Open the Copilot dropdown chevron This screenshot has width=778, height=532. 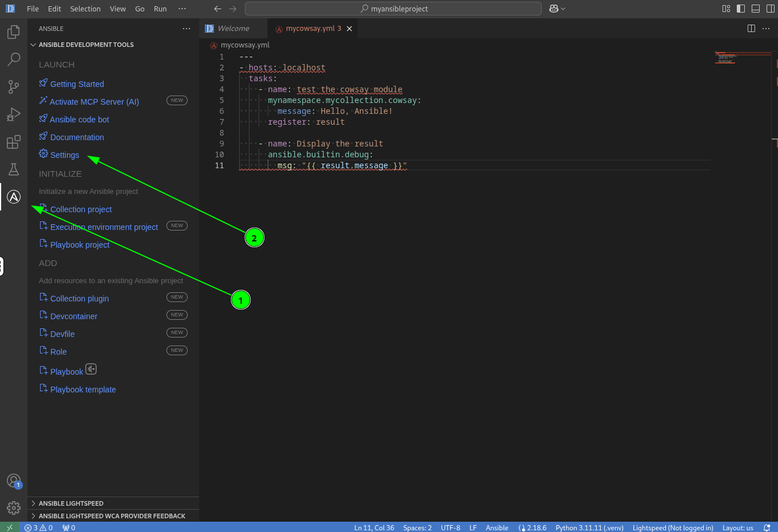click(563, 9)
